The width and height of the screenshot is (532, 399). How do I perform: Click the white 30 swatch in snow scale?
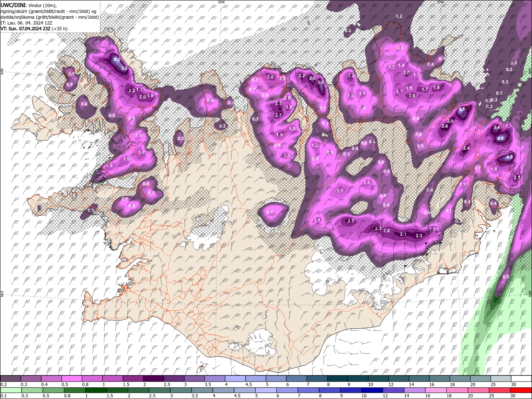pyautogui.click(x=522, y=379)
